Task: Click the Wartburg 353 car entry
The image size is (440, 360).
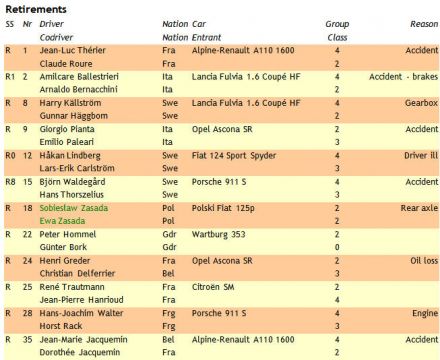Action: pyautogui.click(x=219, y=234)
